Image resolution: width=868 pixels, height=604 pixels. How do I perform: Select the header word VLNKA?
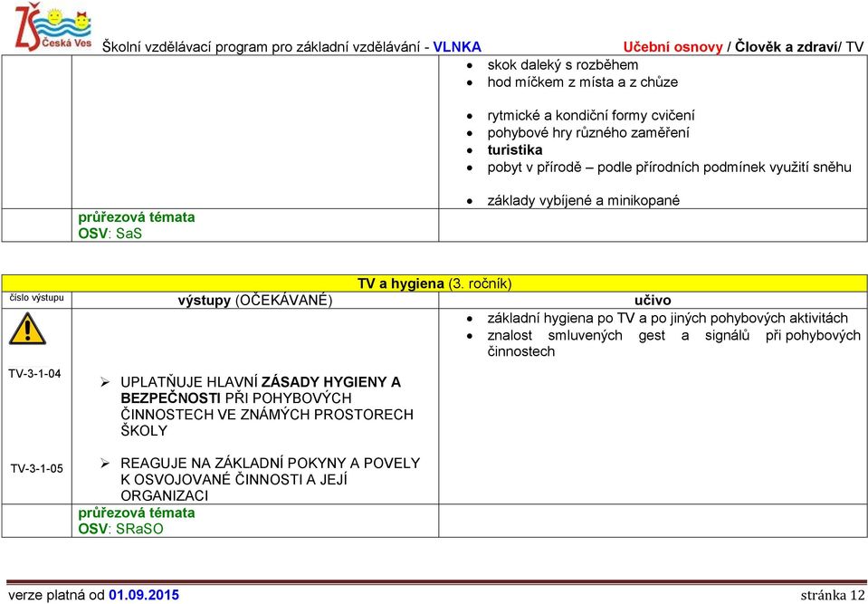click(x=457, y=47)
